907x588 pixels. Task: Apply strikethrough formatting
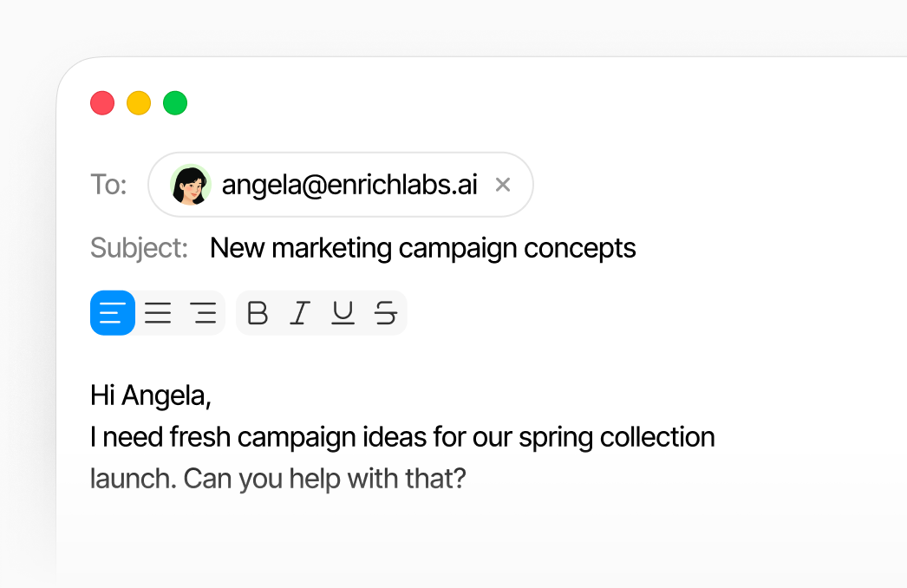[x=386, y=312]
